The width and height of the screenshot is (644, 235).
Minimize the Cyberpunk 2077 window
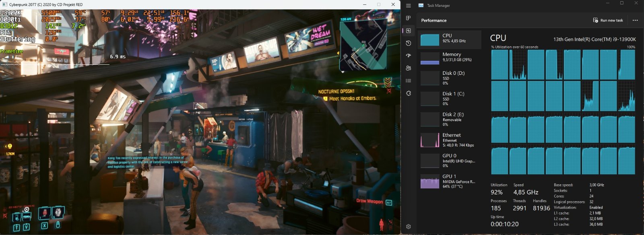coord(365,4)
